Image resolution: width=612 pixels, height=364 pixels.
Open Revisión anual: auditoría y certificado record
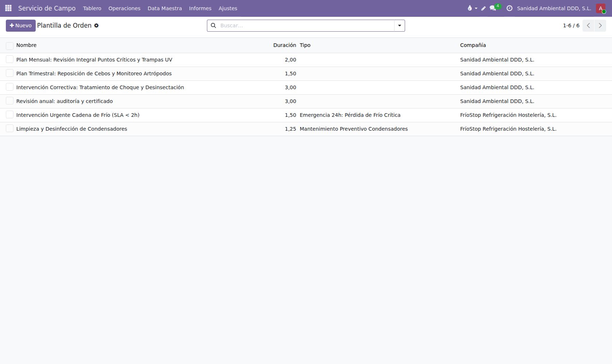pyautogui.click(x=64, y=101)
